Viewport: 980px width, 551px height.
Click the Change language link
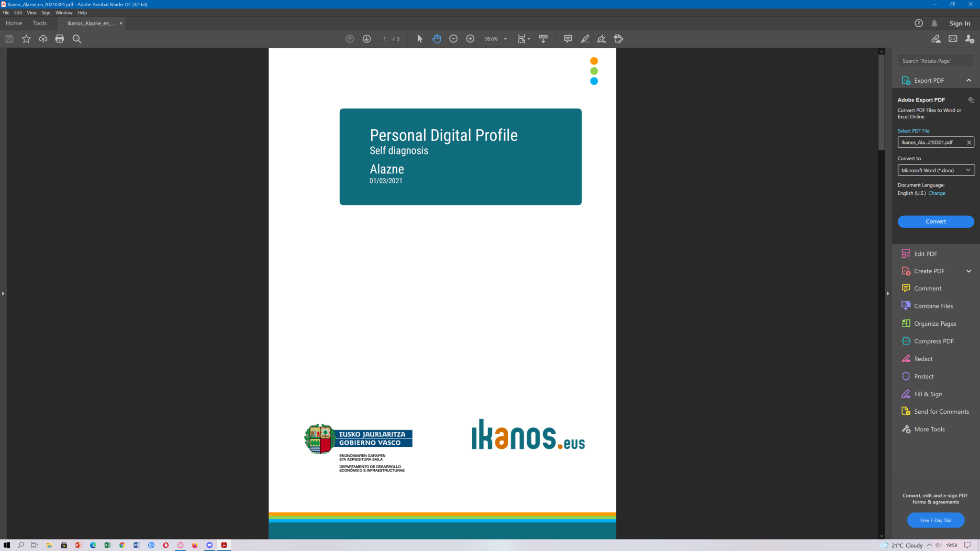(936, 193)
